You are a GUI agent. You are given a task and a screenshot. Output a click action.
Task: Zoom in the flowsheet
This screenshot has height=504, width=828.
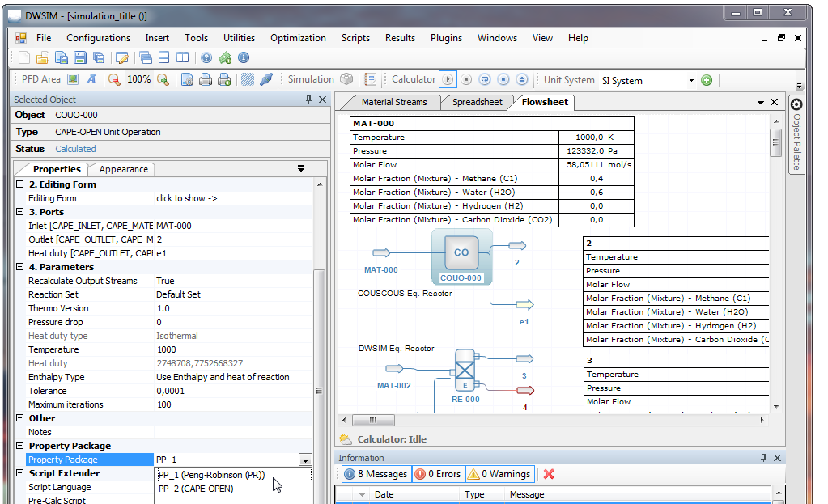tap(163, 79)
